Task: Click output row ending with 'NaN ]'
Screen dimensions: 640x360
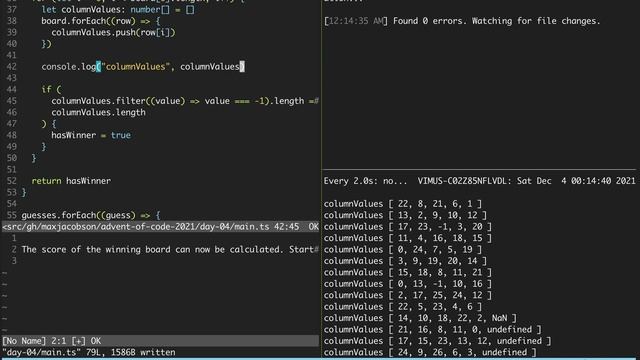Action: 420,318
